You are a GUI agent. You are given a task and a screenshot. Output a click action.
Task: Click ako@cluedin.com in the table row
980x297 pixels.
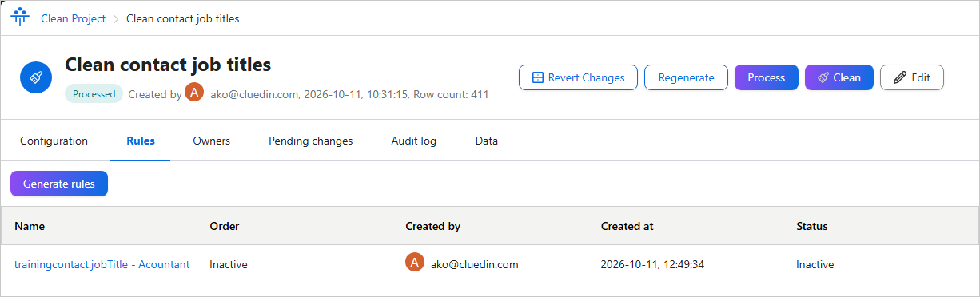coord(475,264)
